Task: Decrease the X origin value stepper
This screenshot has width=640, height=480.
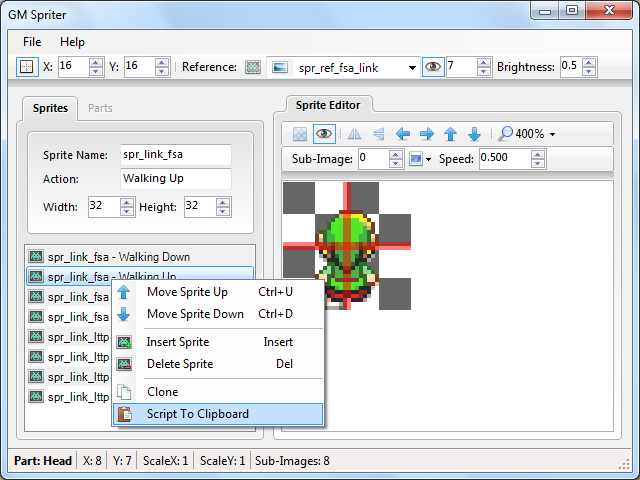Action: [96, 71]
